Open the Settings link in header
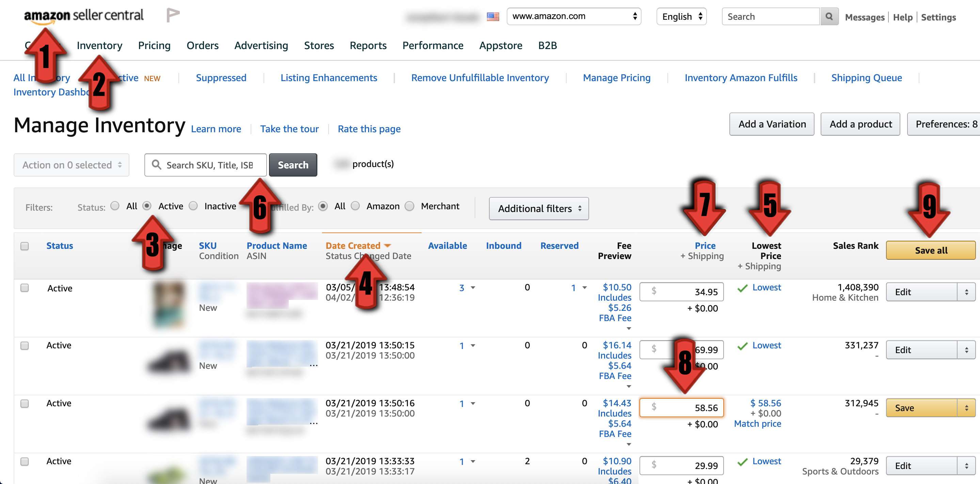 (938, 17)
